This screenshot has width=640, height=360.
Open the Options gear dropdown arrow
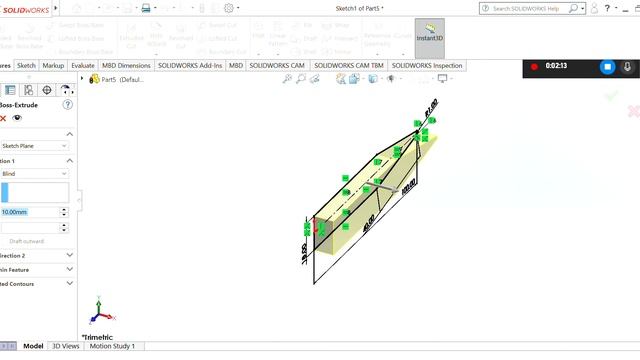pos(238,8)
